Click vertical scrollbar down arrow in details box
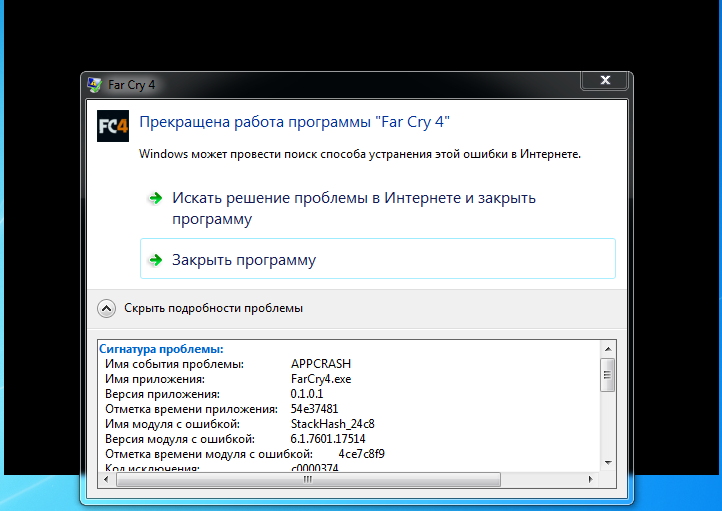 [x=608, y=463]
